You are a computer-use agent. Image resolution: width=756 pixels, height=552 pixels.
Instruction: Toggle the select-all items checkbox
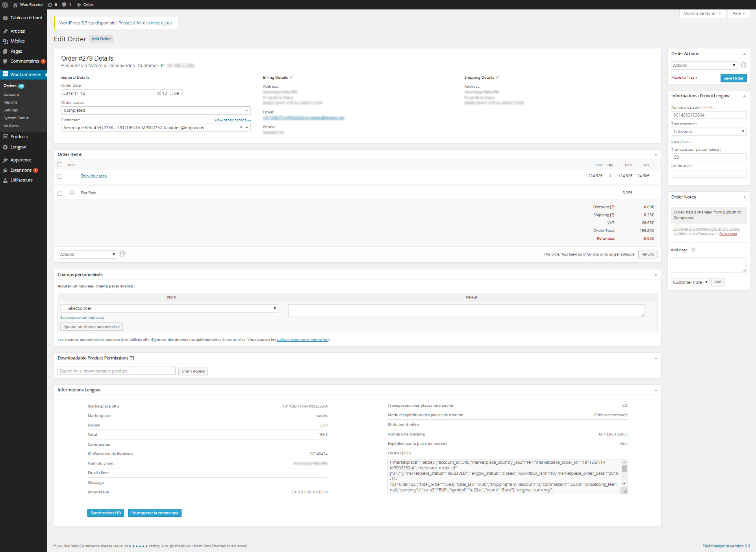coord(60,165)
